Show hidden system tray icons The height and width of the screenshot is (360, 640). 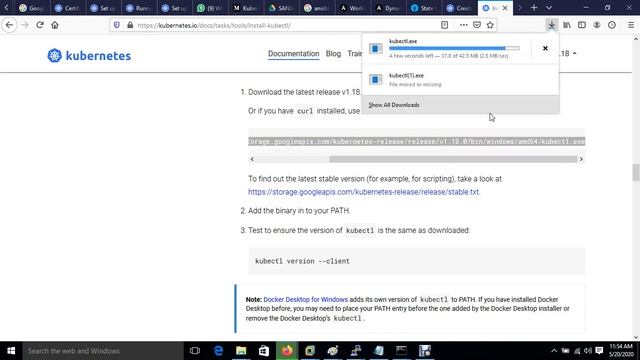pos(554,351)
